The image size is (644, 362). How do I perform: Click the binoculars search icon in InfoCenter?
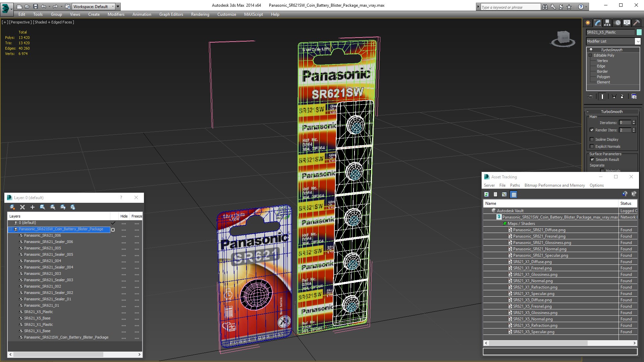545,7
